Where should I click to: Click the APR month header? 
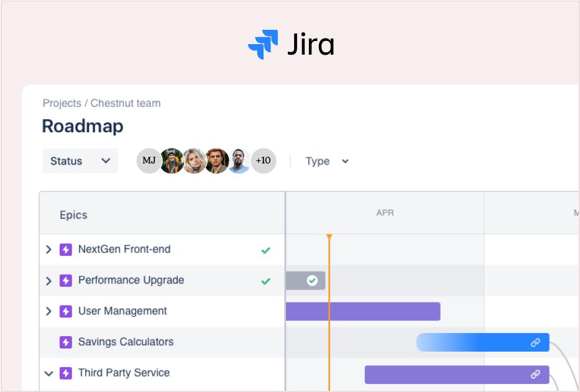tap(385, 213)
